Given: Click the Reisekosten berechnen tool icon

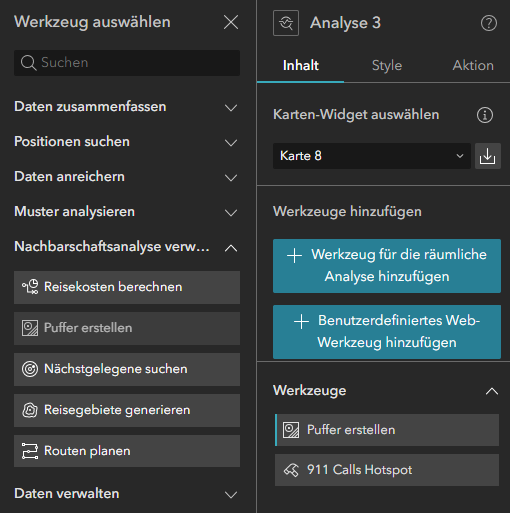Looking at the screenshot, I should [x=30, y=287].
